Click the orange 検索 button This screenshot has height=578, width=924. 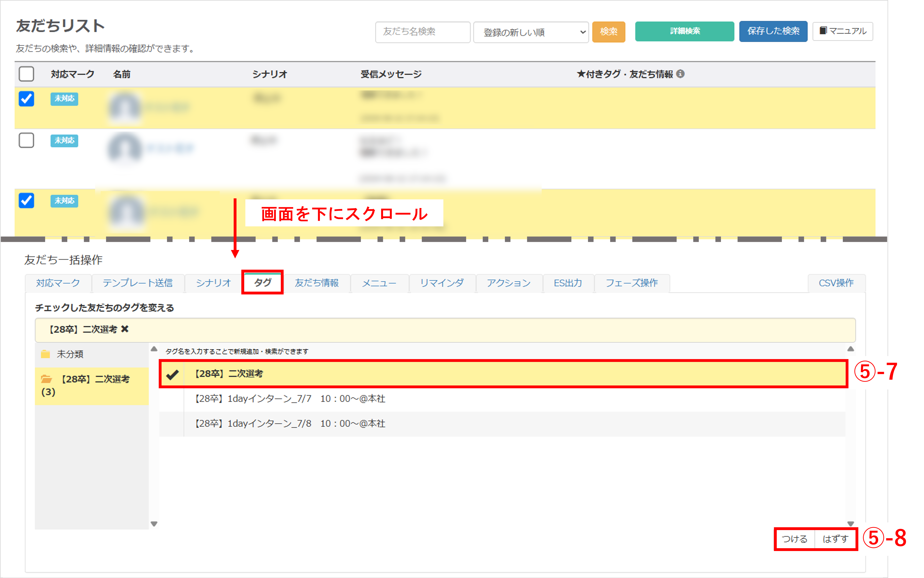(608, 32)
